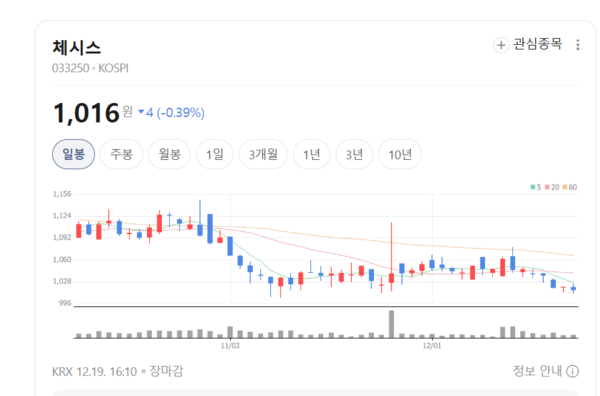This screenshot has height=396, width=600.
Task: Add stock to watchlist with plus icon
Action: (501, 45)
